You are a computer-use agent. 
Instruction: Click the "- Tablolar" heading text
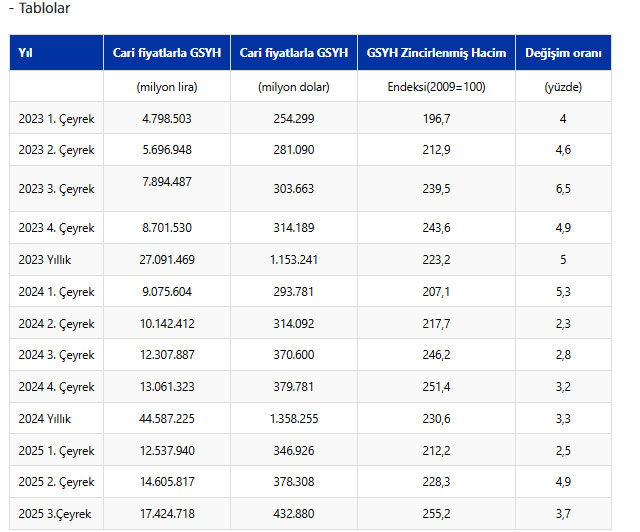[39, 8]
